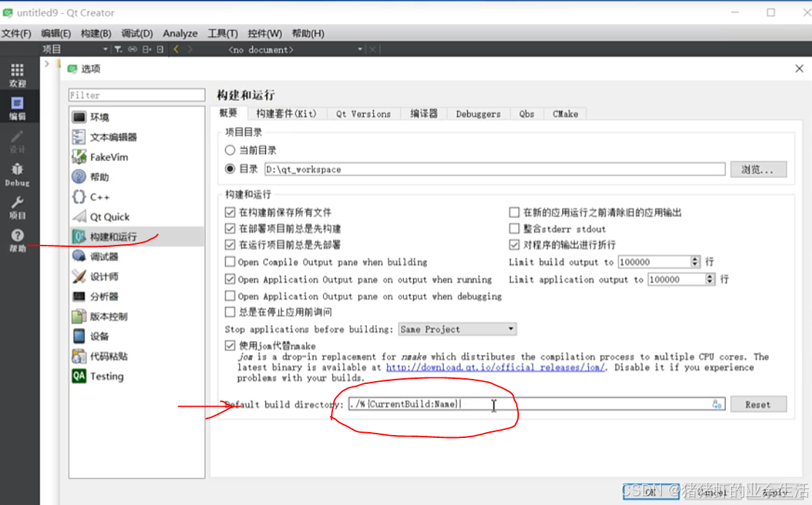The width and height of the screenshot is (812, 505).
Task: Select 构建和运行 category
Action: click(x=137, y=237)
